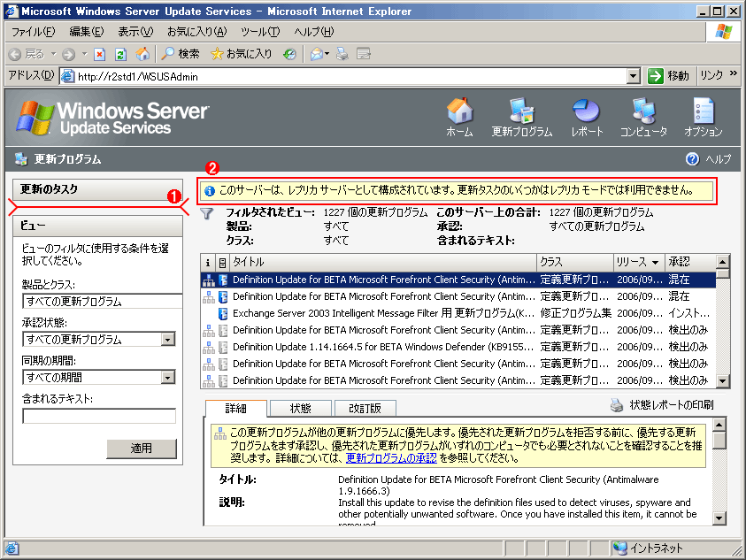Click inside the 含まれるテキスト text field
Image resolution: width=746 pixels, height=560 pixels.
(x=99, y=416)
